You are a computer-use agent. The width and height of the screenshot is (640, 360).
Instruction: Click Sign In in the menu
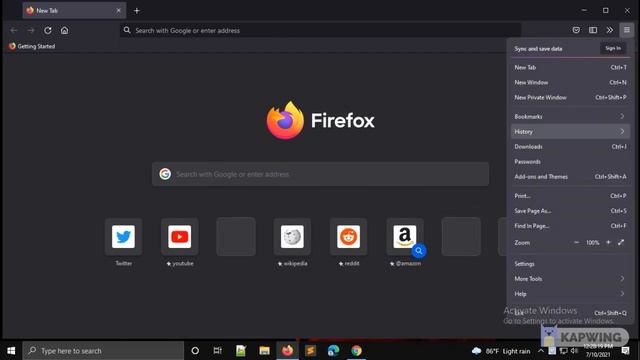[x=613, y=48]
